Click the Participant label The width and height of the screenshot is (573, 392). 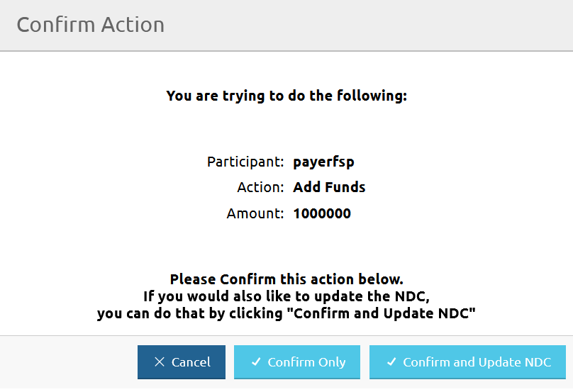pos(245,162)
